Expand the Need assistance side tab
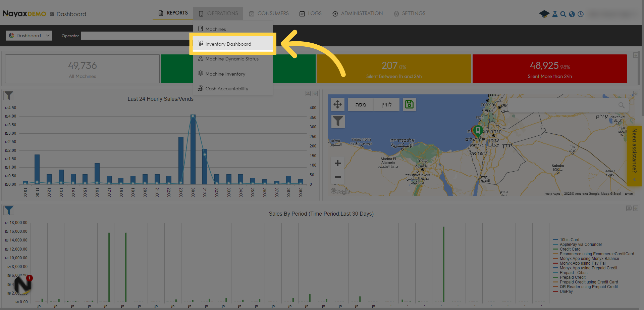 tap(634, 156)
